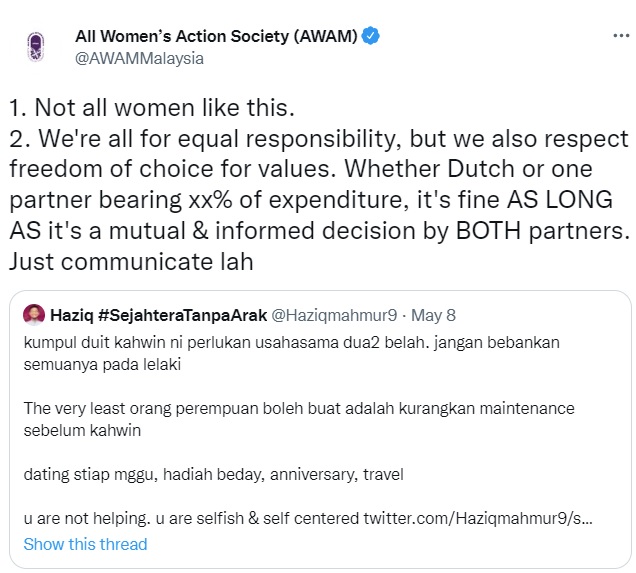Image resolution: width=636 pixels, height=573 pixels.
Task: Click the 'We're all for equal responsibility' line
Action: pyautogui.click(x=318, y=139)
